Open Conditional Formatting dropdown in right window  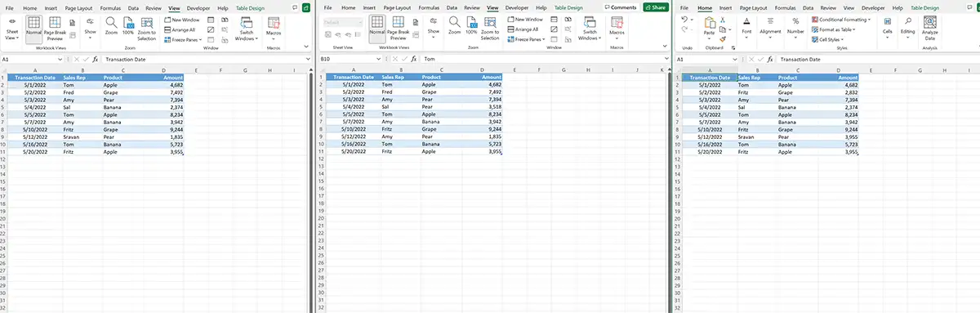(x=841, y=20)
